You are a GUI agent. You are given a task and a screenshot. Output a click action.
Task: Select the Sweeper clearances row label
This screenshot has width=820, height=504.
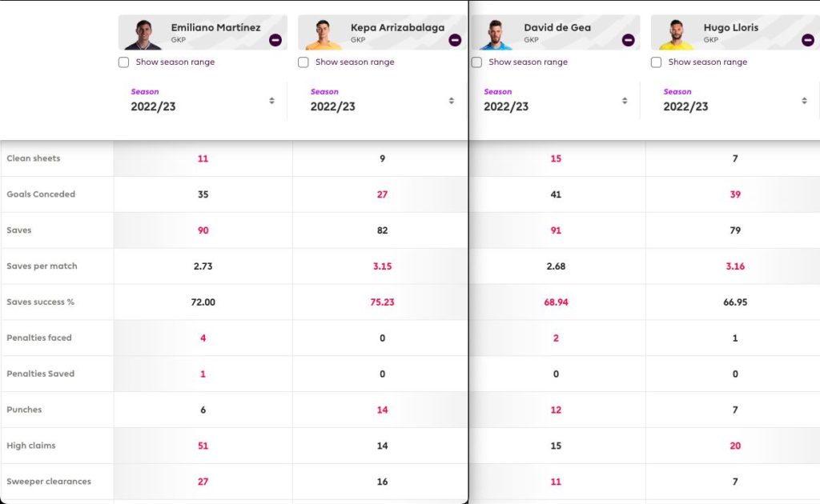pyautogui.click(x=49, y=482)
